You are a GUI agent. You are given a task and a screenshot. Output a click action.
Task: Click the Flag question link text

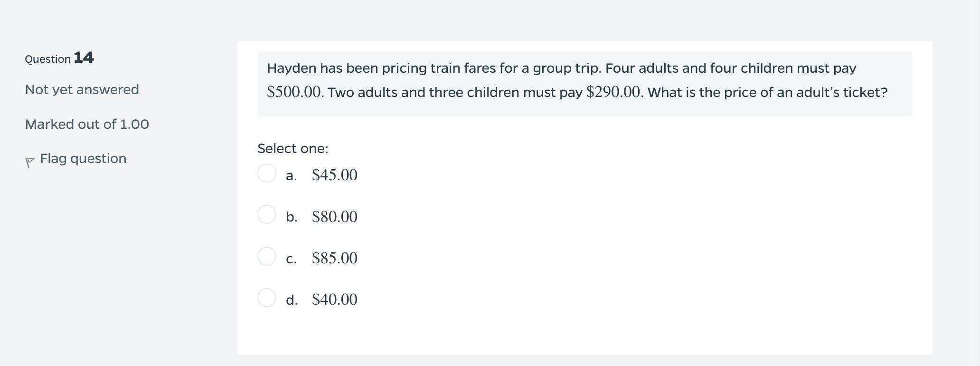click(83, 158)
